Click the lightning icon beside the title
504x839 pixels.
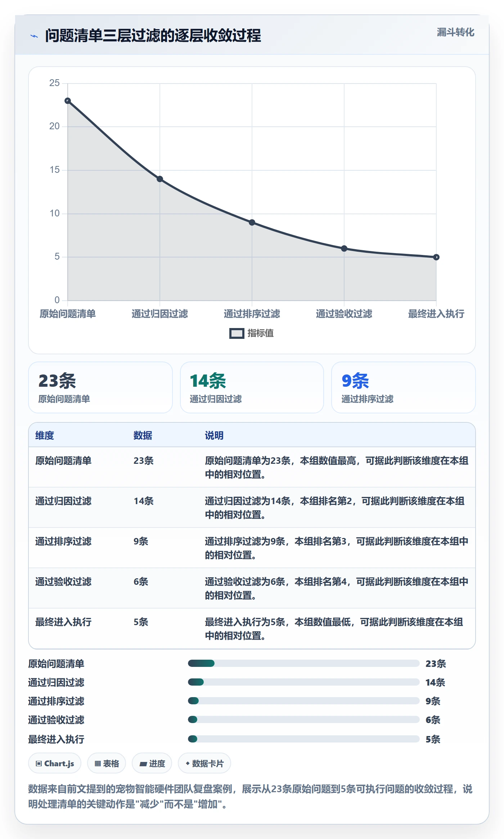[34, 36]
